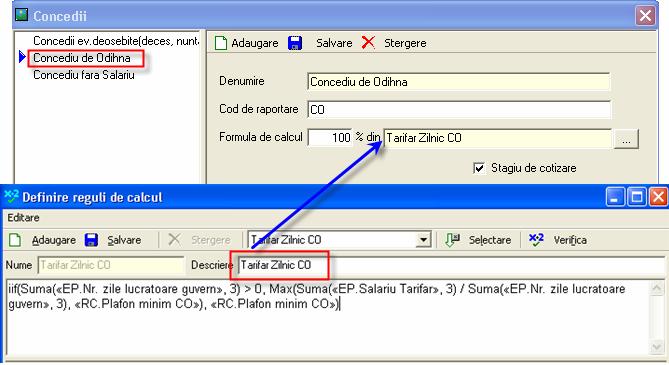This screenshot has width=669, height=365.
Task: Toggle the Stagiu de cotizare checkbox
Action: point(479,168)
